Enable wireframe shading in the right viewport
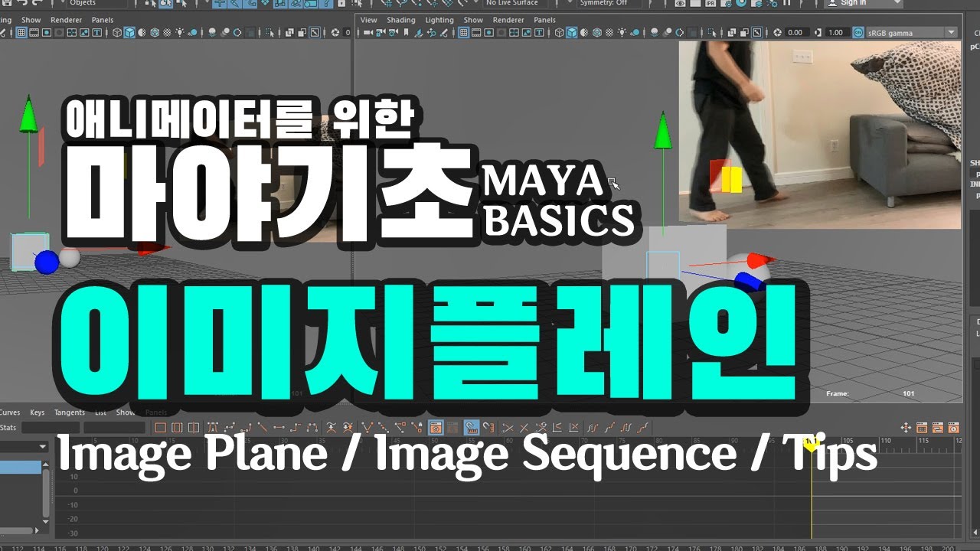 pos(559,33)
